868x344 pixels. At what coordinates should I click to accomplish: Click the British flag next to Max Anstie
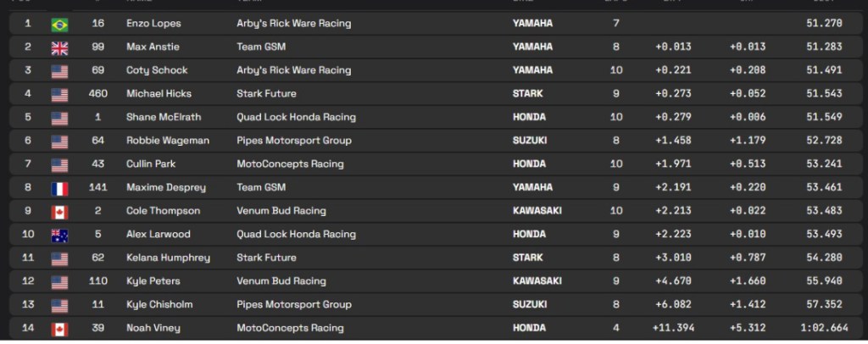pyautogui.click(x=59, y=47)
